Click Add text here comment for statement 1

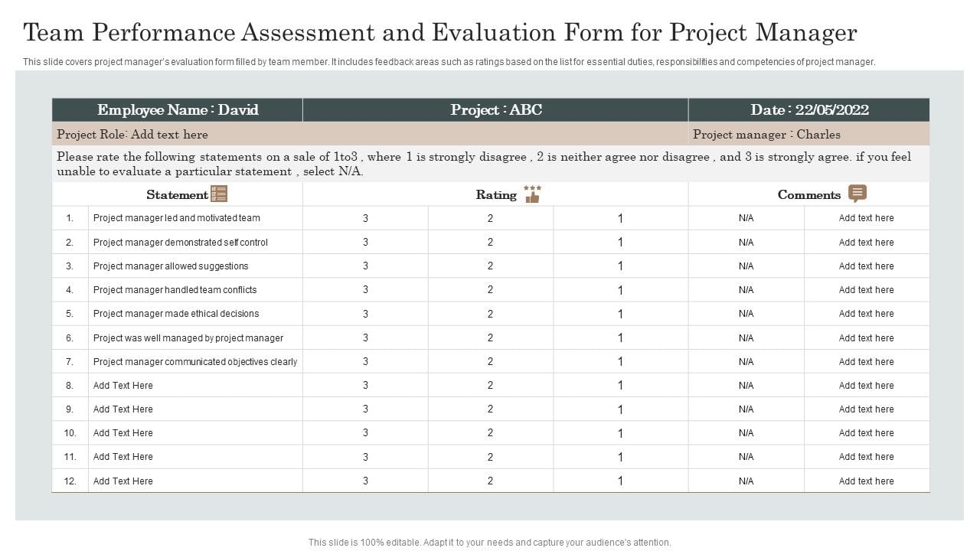(867, 218)
